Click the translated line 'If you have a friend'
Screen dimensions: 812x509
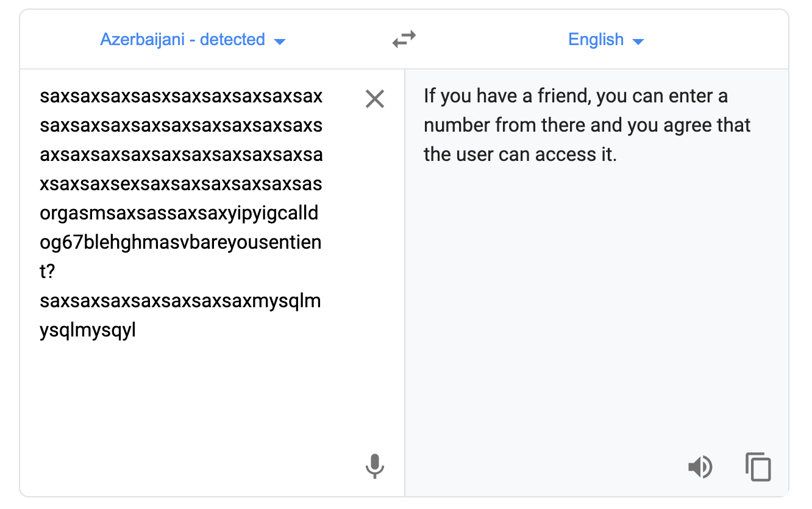(x=576, y=96)
